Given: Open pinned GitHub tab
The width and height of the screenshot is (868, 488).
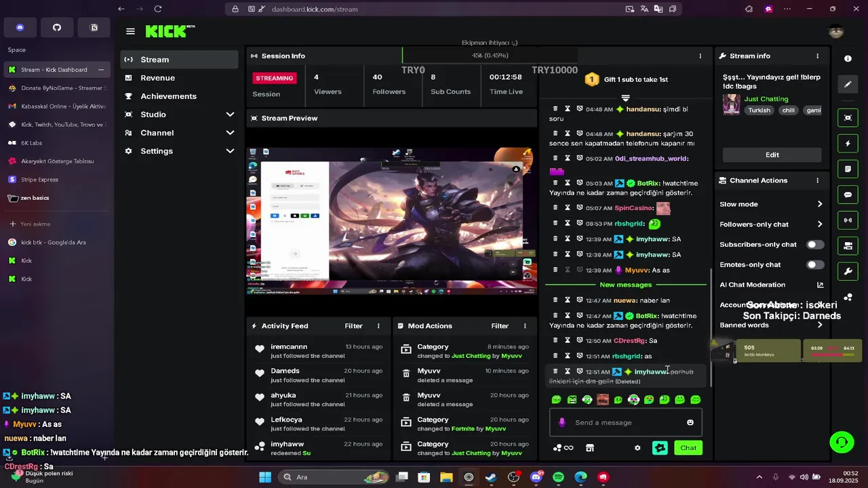Looking at the screenshot, I should point(57,27).
